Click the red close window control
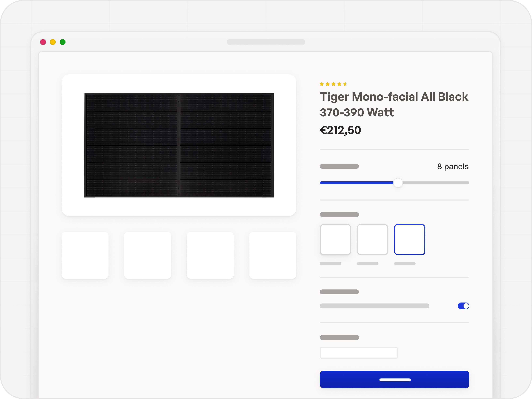The width and height of the screenshot is (532, 399). pyautogui.click(x=43, y=42)
